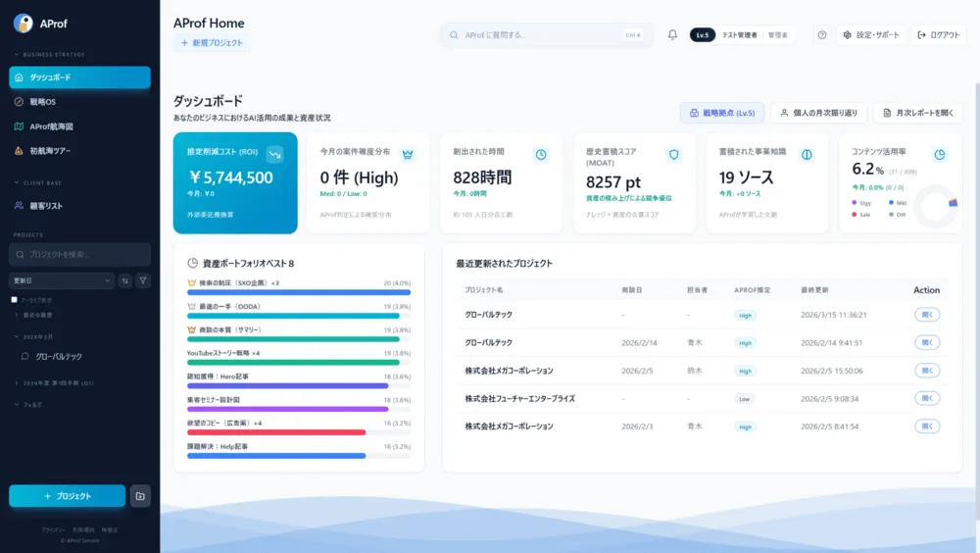Viewport: 980px width, 553px height.
Task: Open 戦略OS in the sidebar
Action: pyautogui.click(x=79, y=102)
